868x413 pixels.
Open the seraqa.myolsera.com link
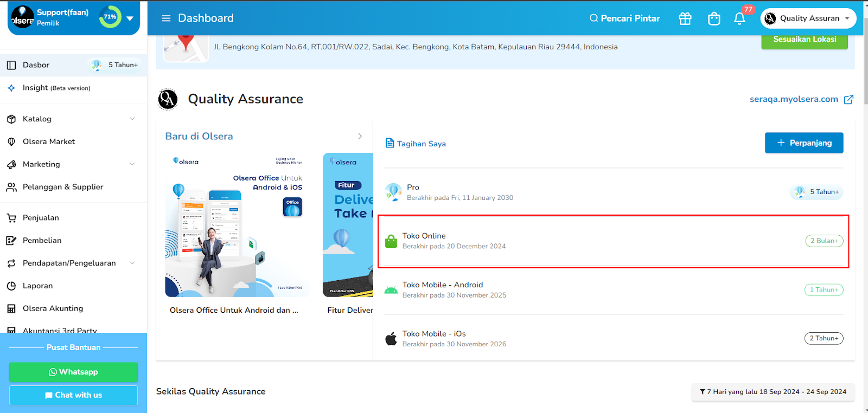794,99
